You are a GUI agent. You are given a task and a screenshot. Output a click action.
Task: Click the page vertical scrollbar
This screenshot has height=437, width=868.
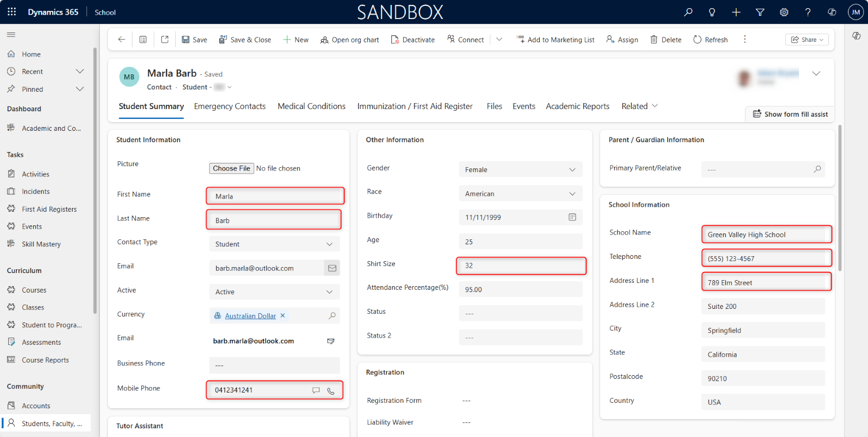840,198
